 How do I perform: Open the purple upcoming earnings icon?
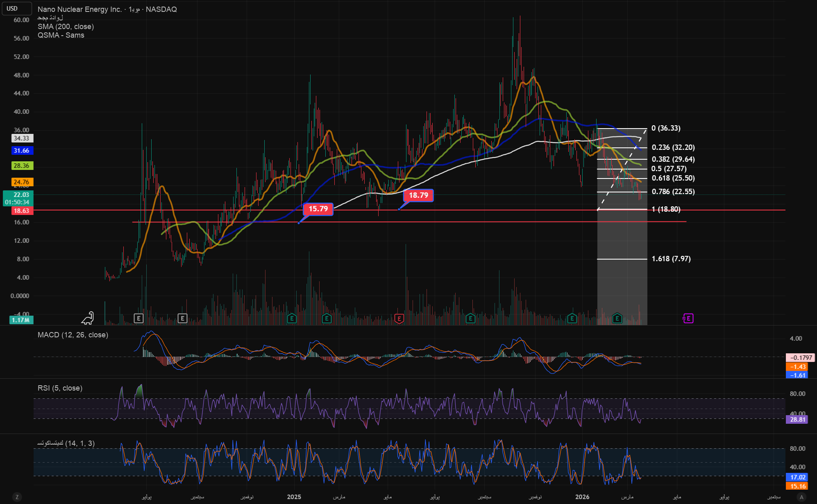coord(688,319)
